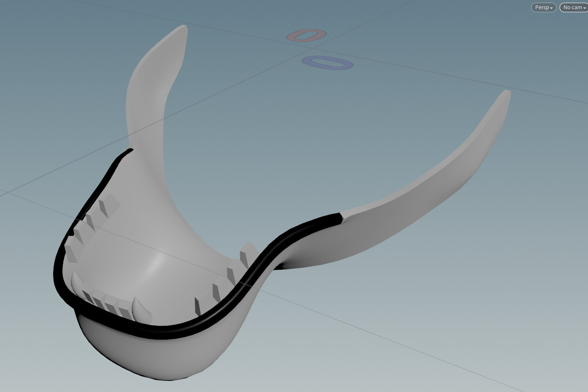This screenshot has width=588, height=392.
Task: Open the Persp view dropdown
Action: (x=543, y=7)
